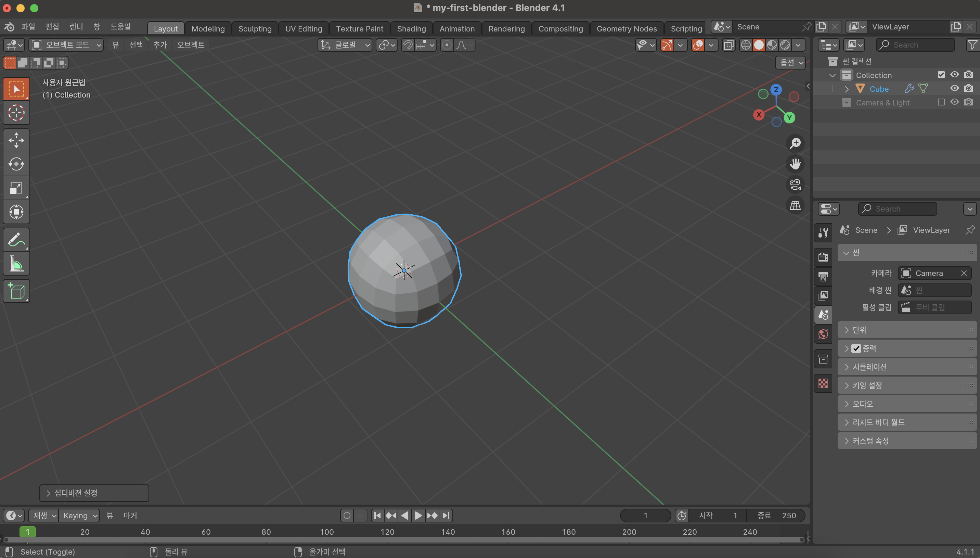
Task: Toggle camera view icon in viewport
Action: point(795,185)
